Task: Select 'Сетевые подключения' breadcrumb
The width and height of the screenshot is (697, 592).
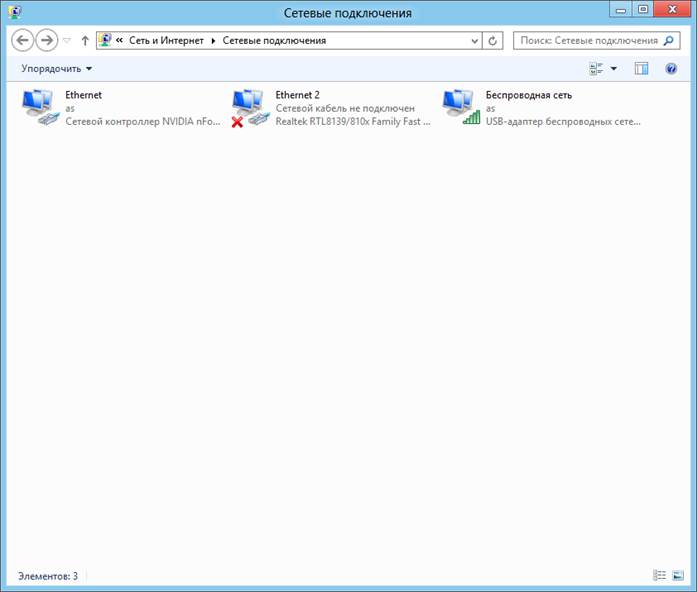Action: click(274, 40)
